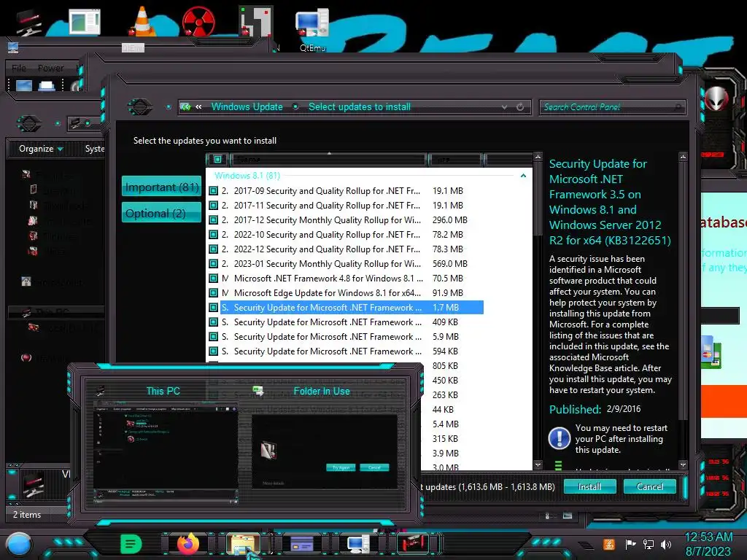Switch to the Important (81) updates tab
Screen dimensions: 747x560
[x=161, y=187]
